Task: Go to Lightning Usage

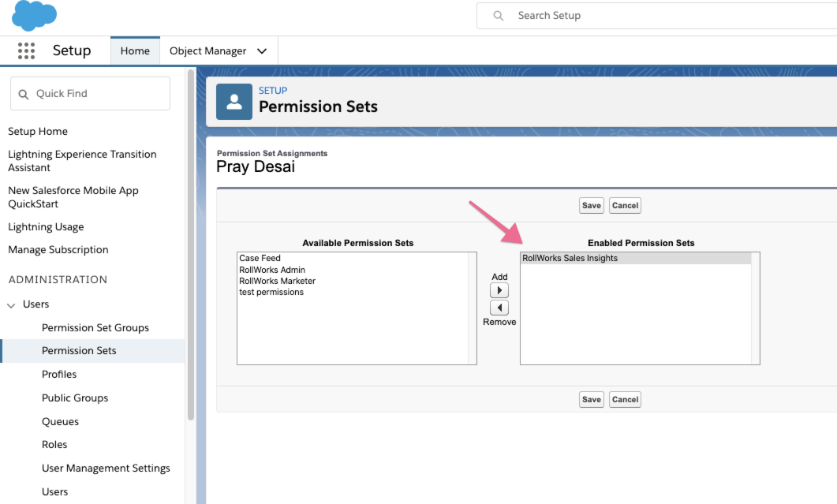Action: pos(46,227)
